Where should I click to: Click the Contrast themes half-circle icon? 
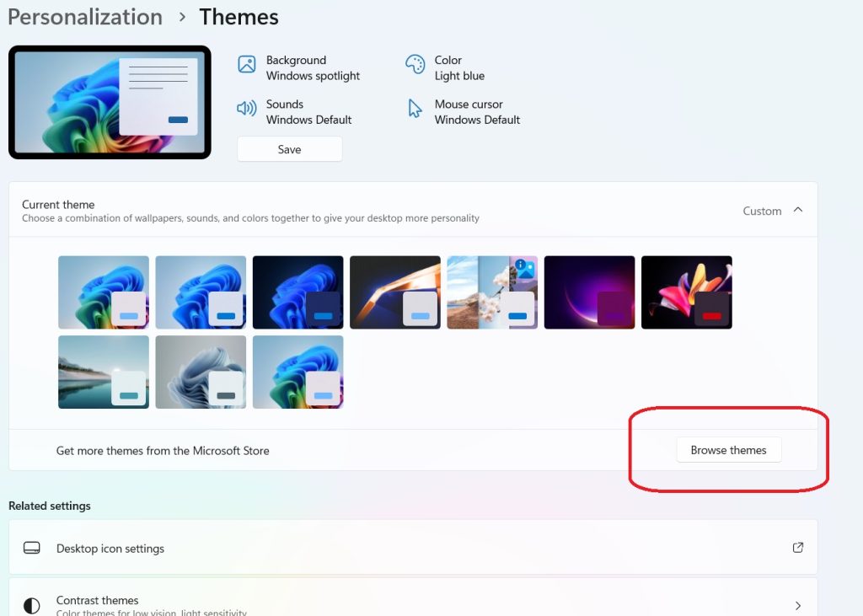pos(32,606)
